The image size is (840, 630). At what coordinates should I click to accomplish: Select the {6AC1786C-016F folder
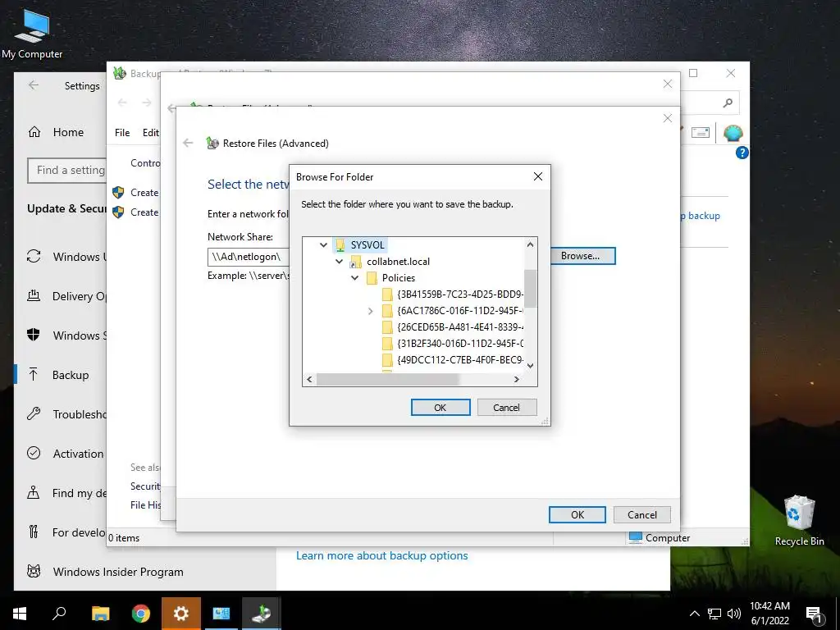pyautogui.click(x=459, y=311)
